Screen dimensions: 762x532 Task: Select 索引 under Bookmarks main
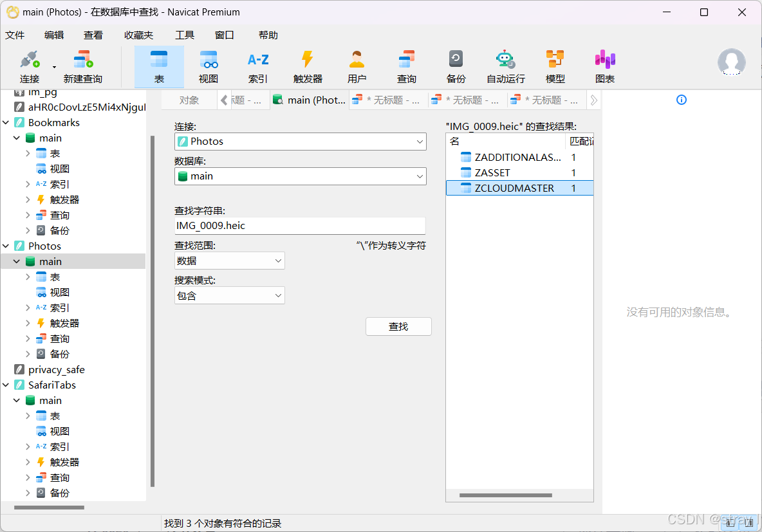click(53, 184)
